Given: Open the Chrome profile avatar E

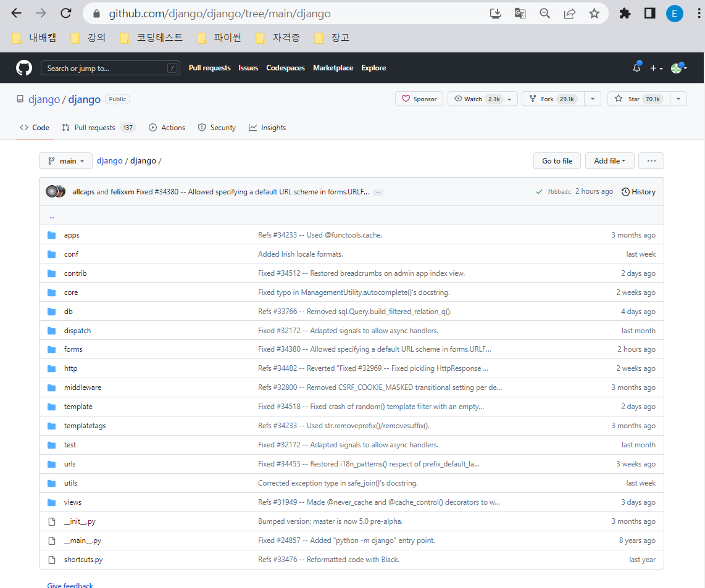Looking at the screenshot, I should pos(674,14).
